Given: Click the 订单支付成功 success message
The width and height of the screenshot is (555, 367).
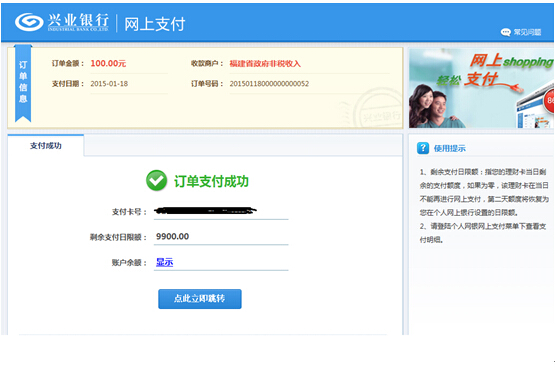Looking at the screenshot, I should click(x=211, y=181).
